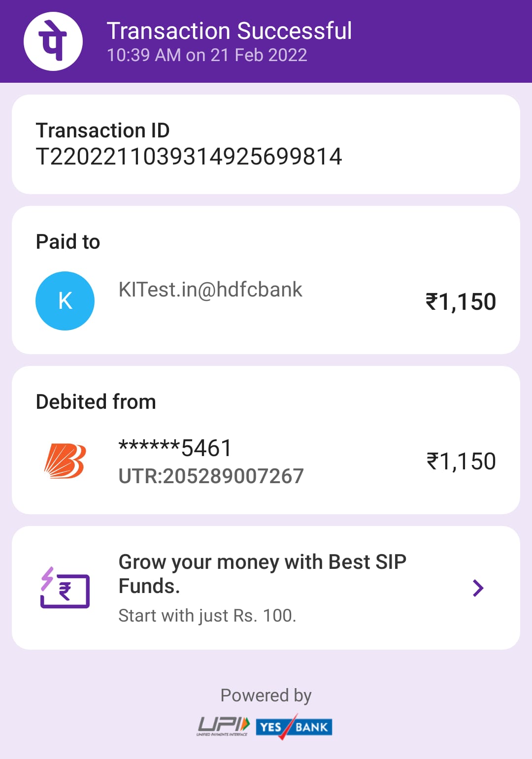Tap the UPI logo at bottom
Viewport: 532px width, 759px height.
coord(223,726)
